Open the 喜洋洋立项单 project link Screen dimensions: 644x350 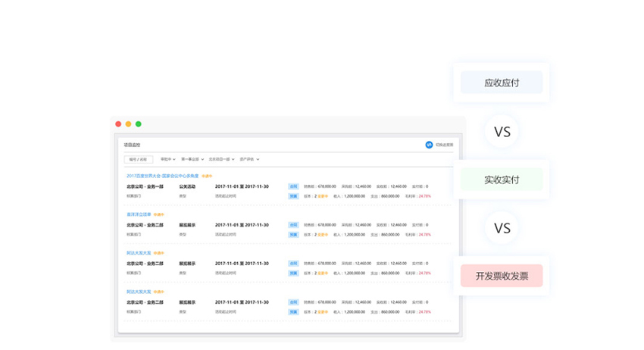tap(139, 214)
